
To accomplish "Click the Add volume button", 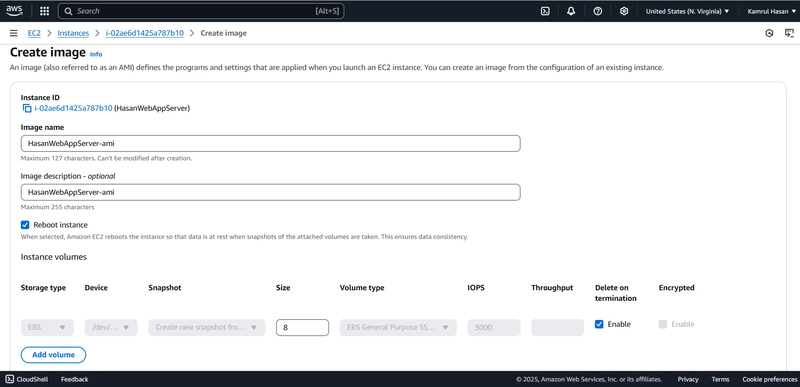I will point(53,355).
